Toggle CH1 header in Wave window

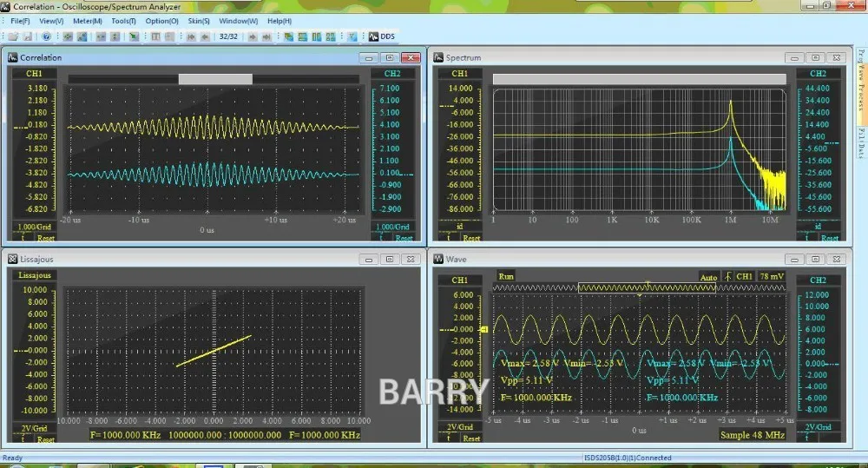[459, 280]
